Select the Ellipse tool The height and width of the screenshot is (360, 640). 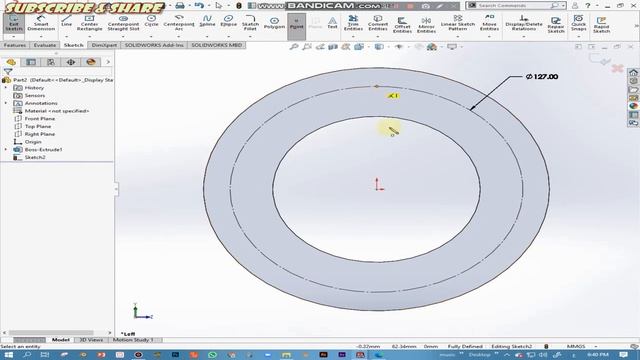(229, 21)
